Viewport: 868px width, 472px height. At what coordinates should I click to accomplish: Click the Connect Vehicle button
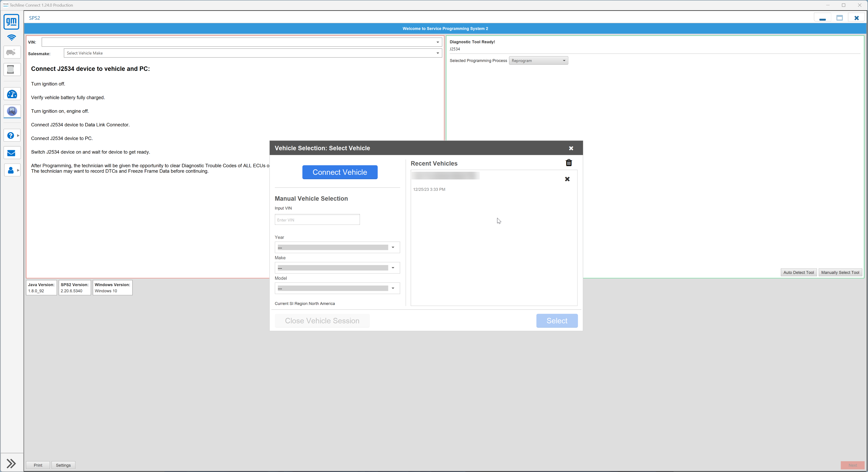[x=340, y=172]
